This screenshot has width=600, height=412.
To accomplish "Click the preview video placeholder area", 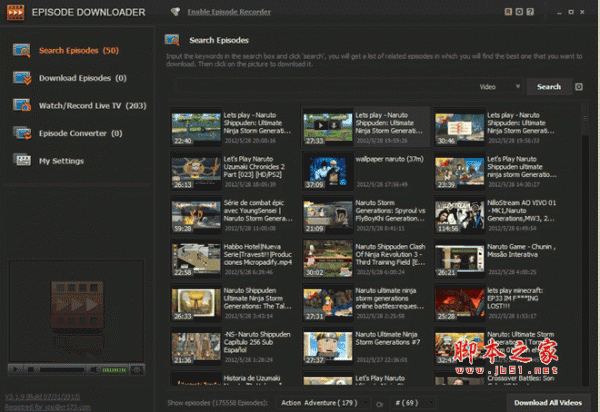I will [77, 311].
